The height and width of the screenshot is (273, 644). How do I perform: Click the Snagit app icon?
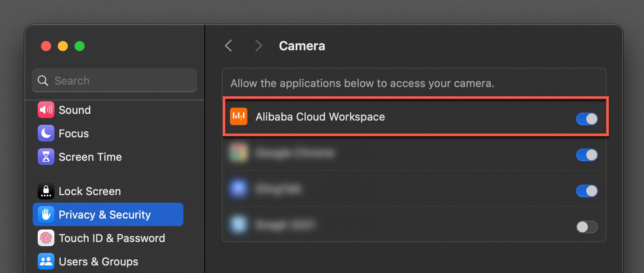pyautogui.click(x=239, y=225)
